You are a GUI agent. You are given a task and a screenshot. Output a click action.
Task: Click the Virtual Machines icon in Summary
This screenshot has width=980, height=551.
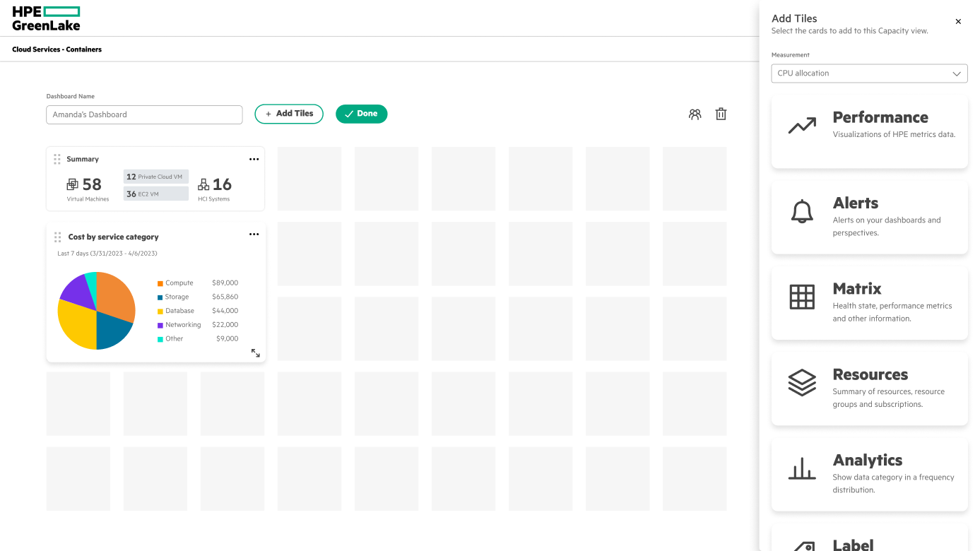(x=73, y=184)
